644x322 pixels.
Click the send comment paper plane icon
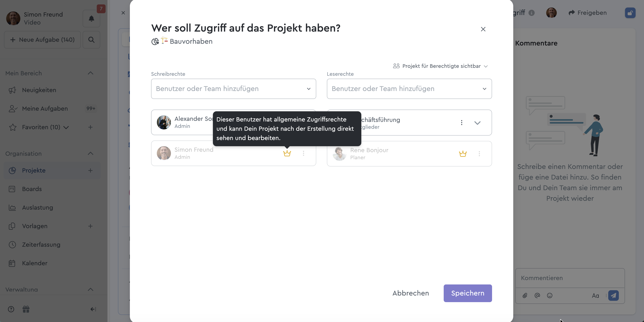click(x=613, y=295)
